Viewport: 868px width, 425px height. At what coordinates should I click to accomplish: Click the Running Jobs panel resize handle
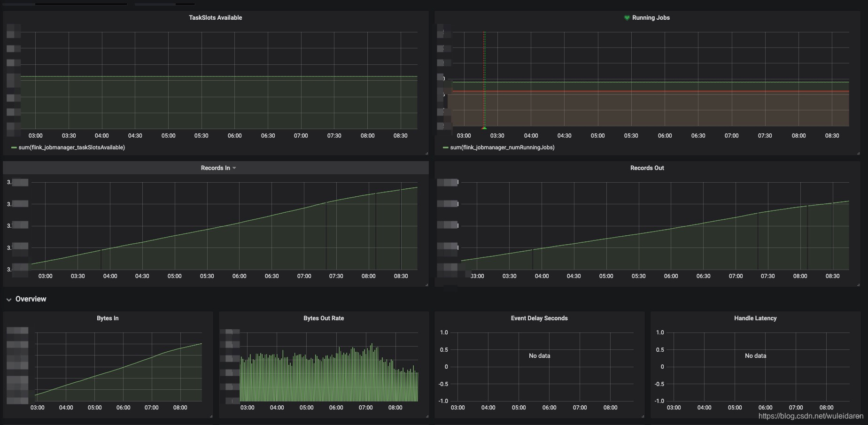858,153
